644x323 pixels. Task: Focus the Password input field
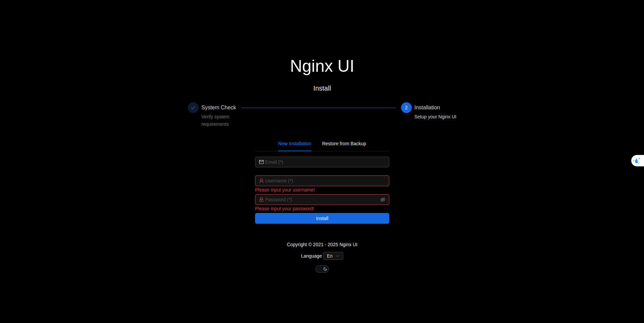[x=322, y=200]
